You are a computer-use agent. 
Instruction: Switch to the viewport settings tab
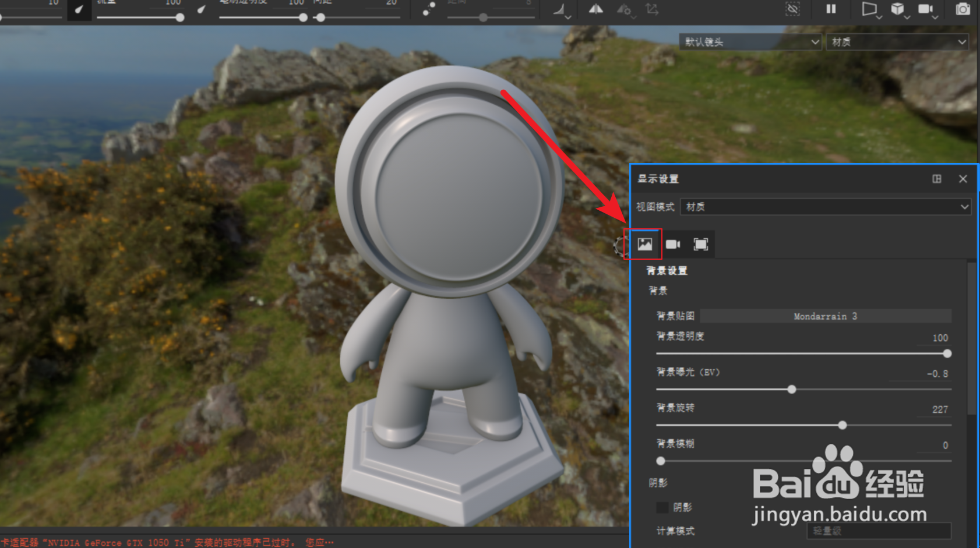coord(701,244)
